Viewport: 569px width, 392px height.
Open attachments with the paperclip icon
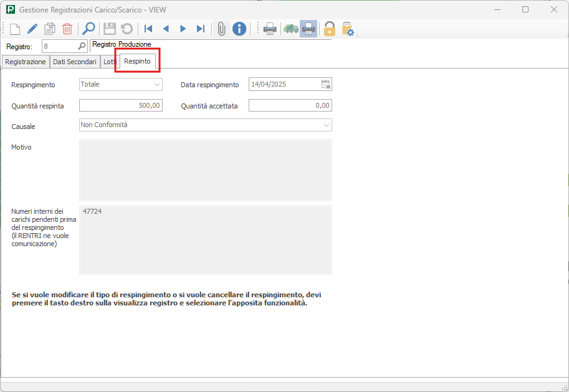pos(221,29)
